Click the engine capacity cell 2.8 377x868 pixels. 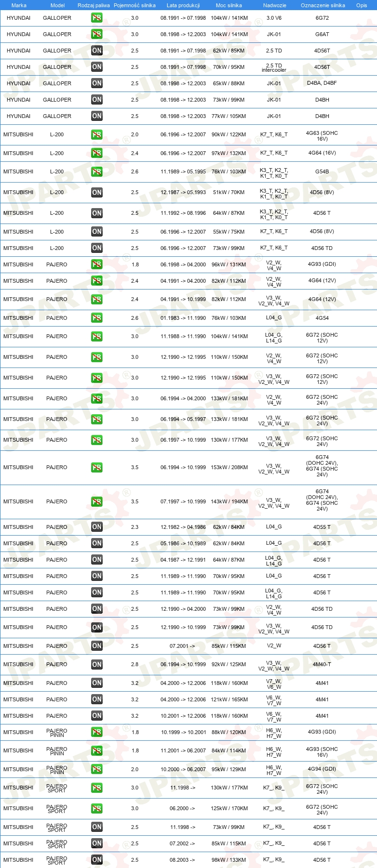pos(135,664)
